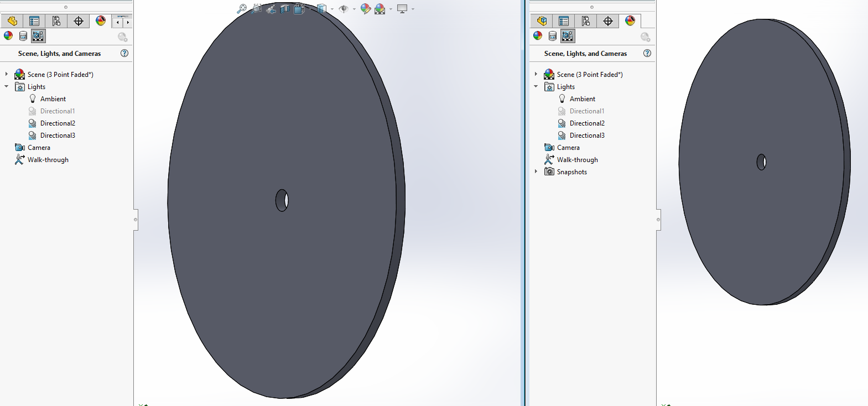Open DimXpertManager tab in right panel
This screenshot has height=406, width=868.
(608, 21)
